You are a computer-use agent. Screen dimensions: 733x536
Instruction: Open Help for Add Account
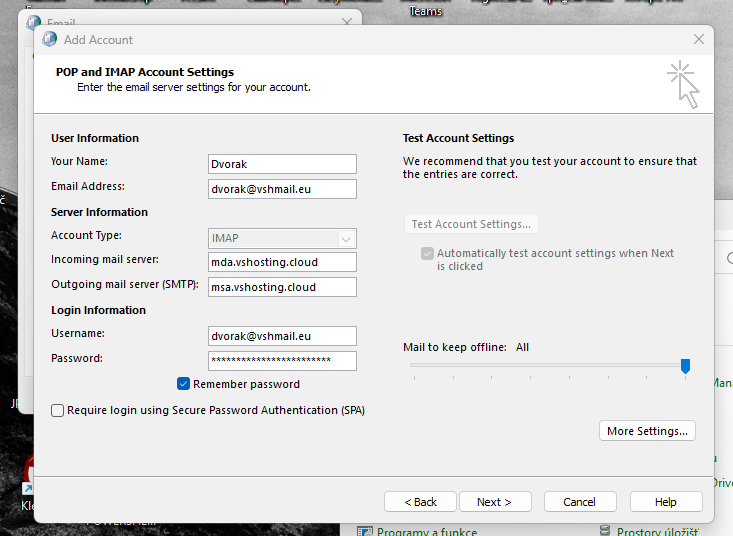tap(666, 502)
